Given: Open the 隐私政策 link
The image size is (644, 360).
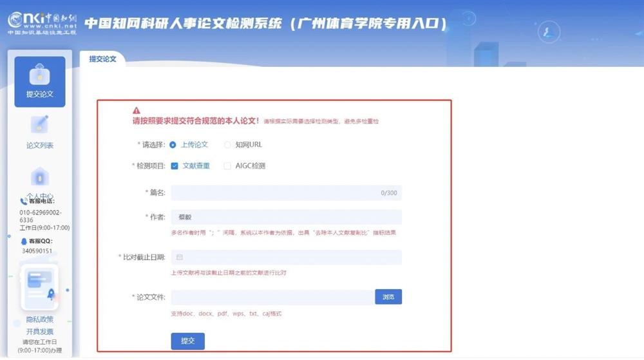Looking at the screenshot, I should [x=40, y=319].
